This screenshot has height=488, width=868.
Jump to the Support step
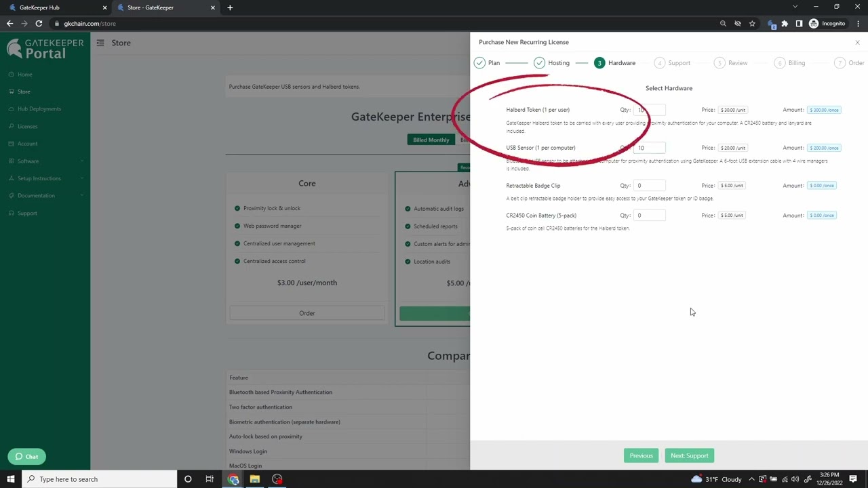click(672, 63)
